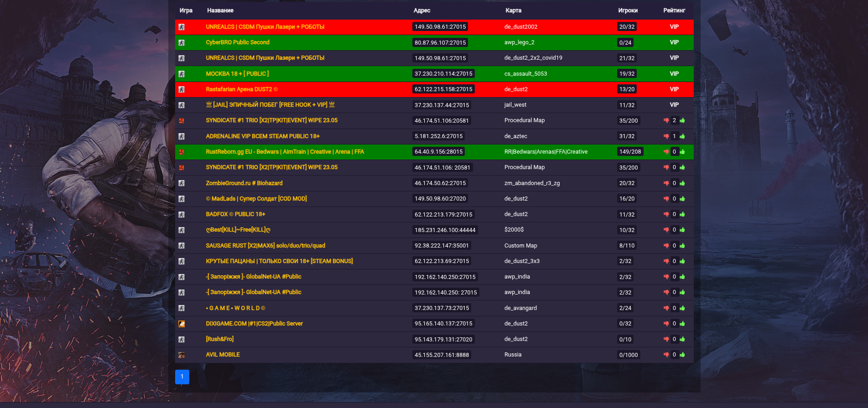Dislike the $2000$ map Best[KILL] server
Screen dimensions: 868x408
click(666, 230)
